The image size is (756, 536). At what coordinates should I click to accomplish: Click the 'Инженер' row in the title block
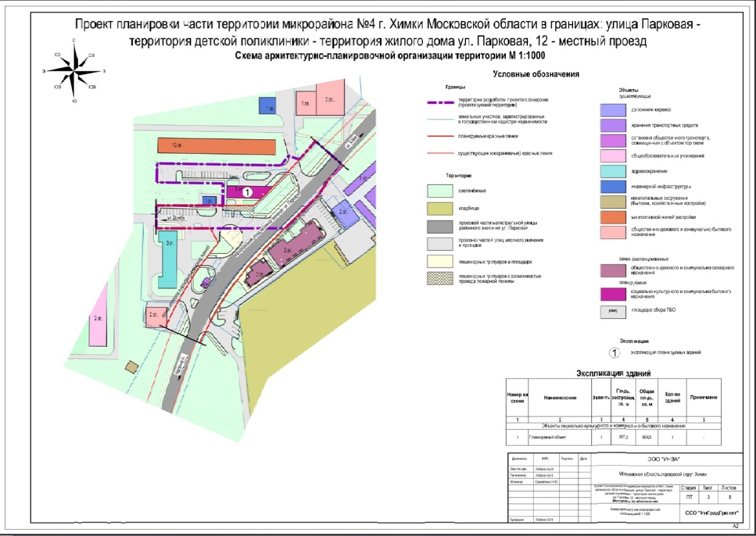(x=549, y=482)
